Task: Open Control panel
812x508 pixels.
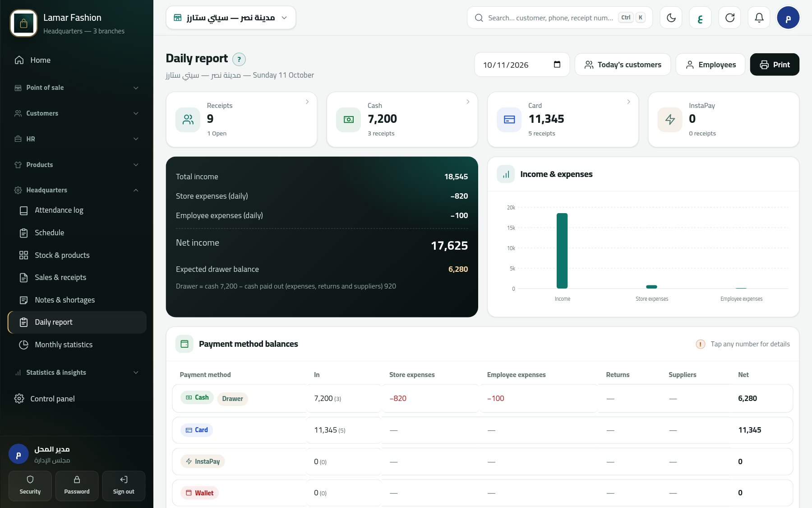Action: coord(77,399)
